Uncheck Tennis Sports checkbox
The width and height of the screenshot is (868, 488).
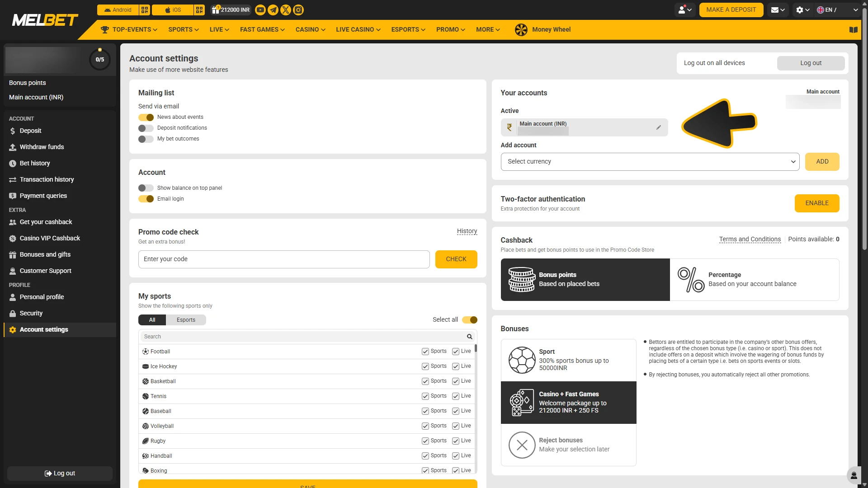[425, 396]
